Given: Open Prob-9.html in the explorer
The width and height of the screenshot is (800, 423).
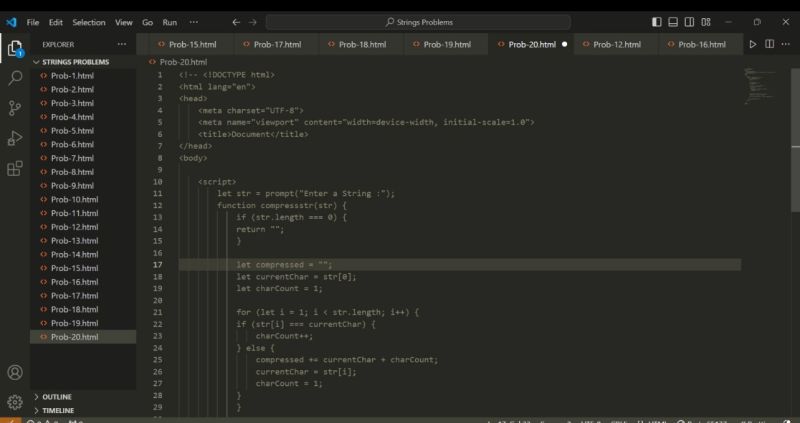Looking at the screenshot, I should pos(83,186).
